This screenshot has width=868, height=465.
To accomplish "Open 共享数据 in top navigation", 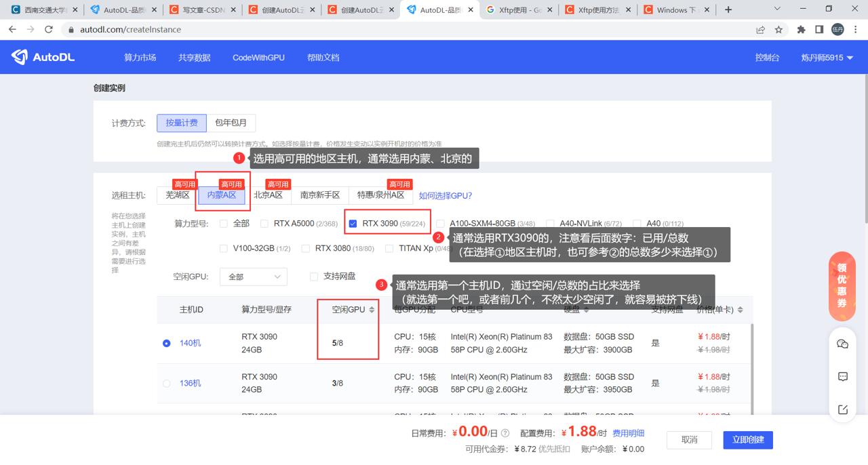I will coord(195,58).
